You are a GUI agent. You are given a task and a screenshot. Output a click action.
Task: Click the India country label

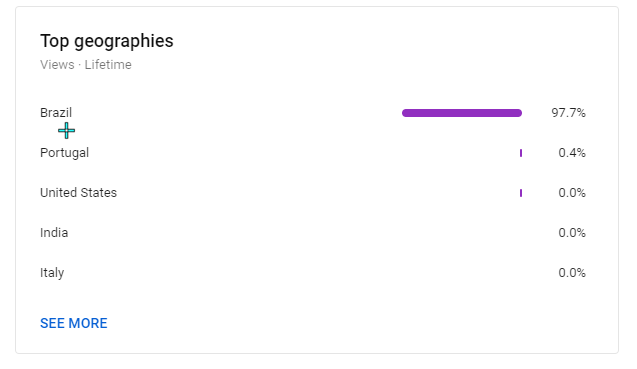54,233
